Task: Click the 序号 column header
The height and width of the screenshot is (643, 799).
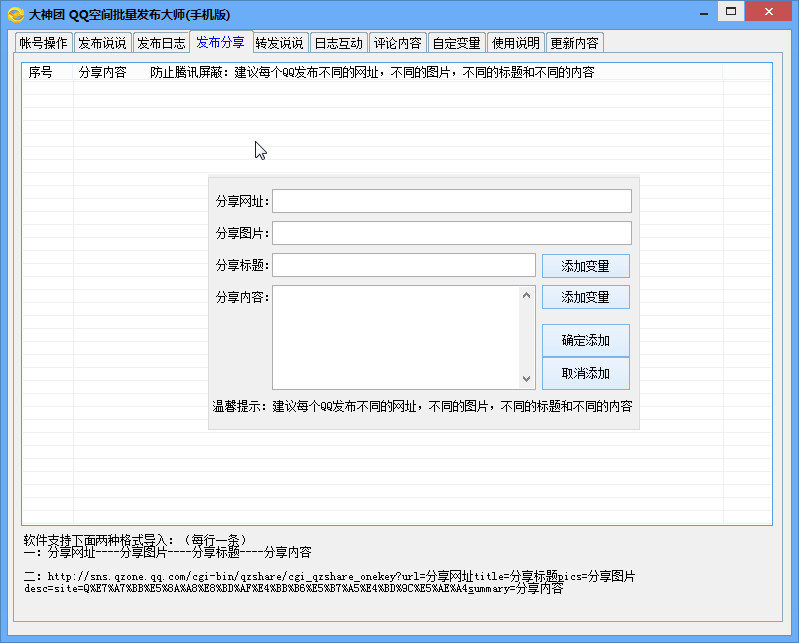Action: (x=48, y=72)
